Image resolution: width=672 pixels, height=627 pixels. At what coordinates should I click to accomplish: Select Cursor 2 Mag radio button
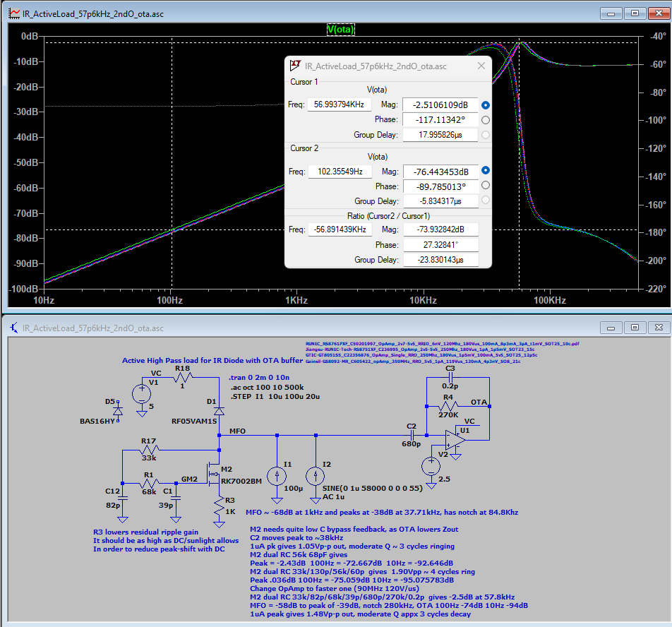tap(486, 171)
